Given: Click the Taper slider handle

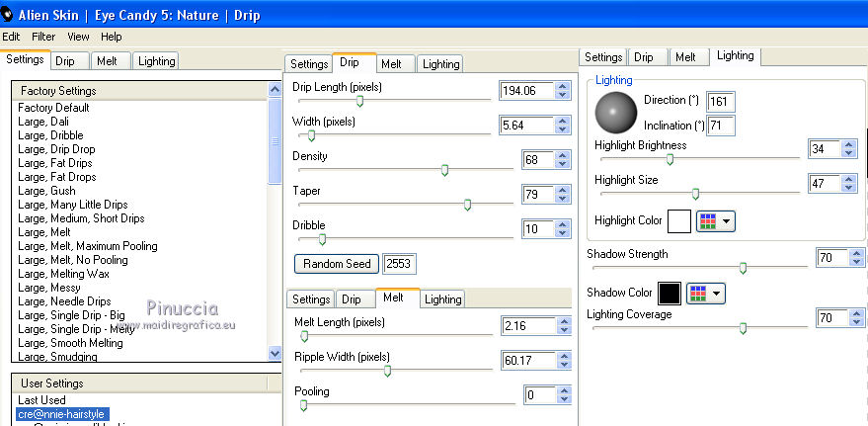Looking at the screenshot, I should tap(467, 205).
